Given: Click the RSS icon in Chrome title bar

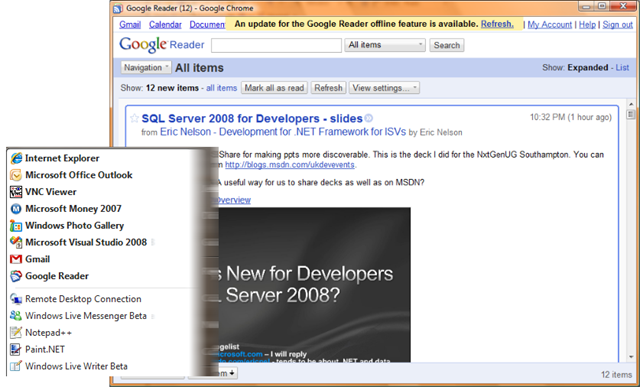Looking at the screenshot, I should pyautogui.click(x=118, y=8).
